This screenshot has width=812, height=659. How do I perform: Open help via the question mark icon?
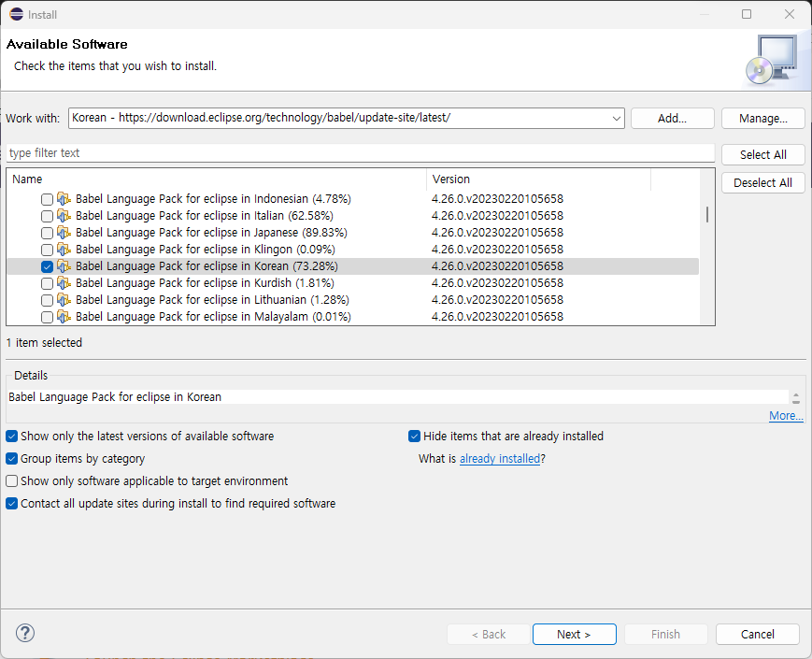pos(25,633)
